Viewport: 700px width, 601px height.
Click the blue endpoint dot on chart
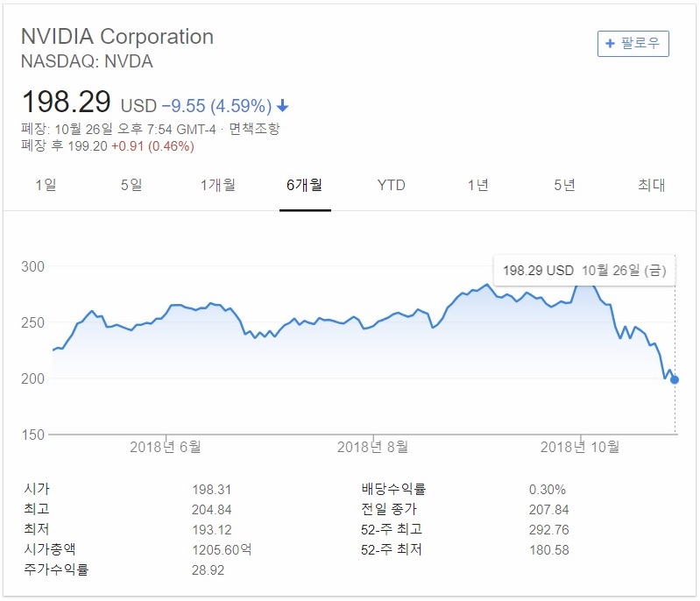675,380
